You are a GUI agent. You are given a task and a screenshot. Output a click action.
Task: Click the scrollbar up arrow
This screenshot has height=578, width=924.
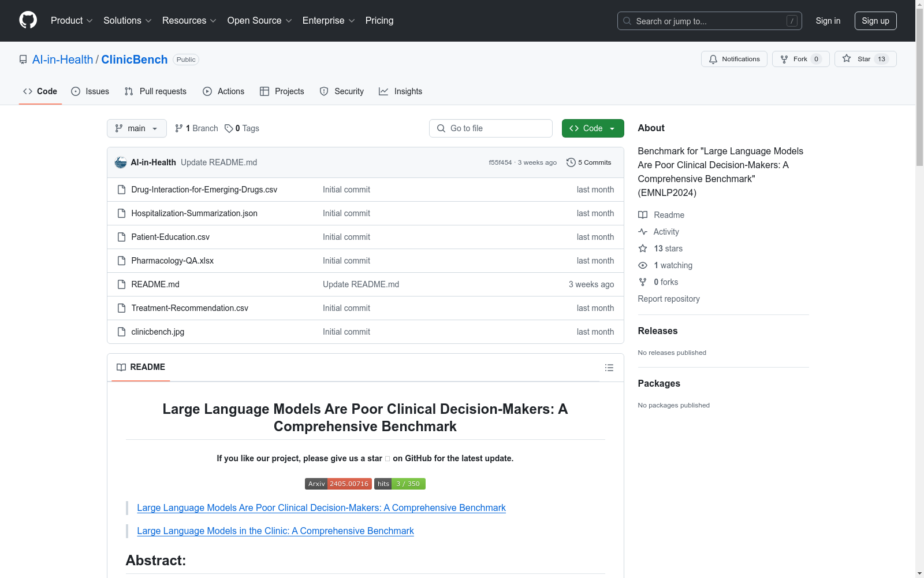(919, 4)
